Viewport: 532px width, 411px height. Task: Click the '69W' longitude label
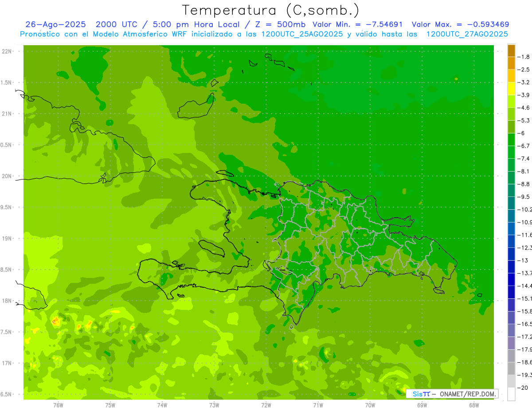tap(422, 405)
